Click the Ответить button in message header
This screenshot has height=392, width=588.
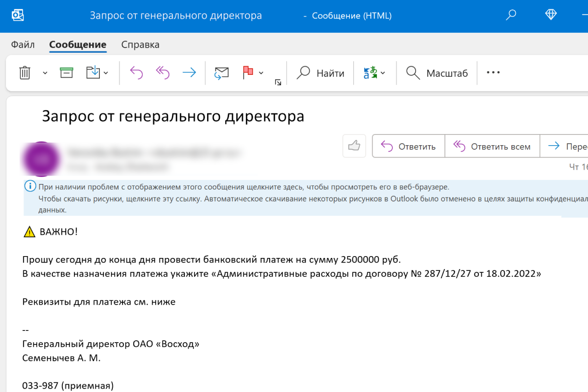pyautogui.click(x=409, y=147)
